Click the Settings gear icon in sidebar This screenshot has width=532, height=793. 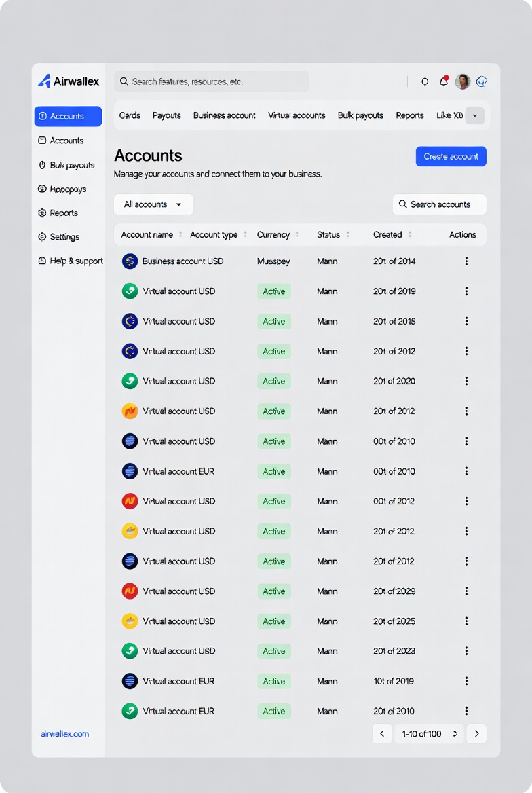(x=42, y=236)
